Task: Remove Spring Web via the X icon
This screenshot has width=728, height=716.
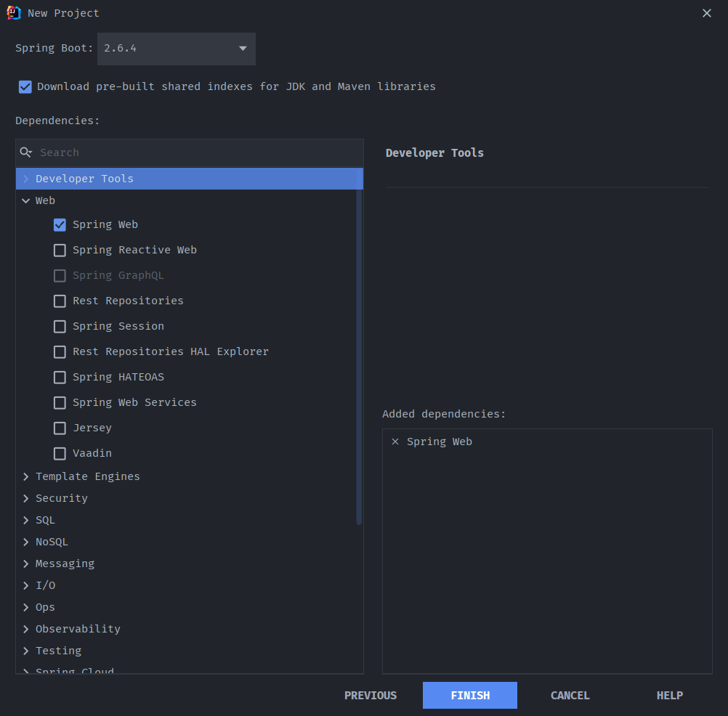Action: tap(395, 442)
